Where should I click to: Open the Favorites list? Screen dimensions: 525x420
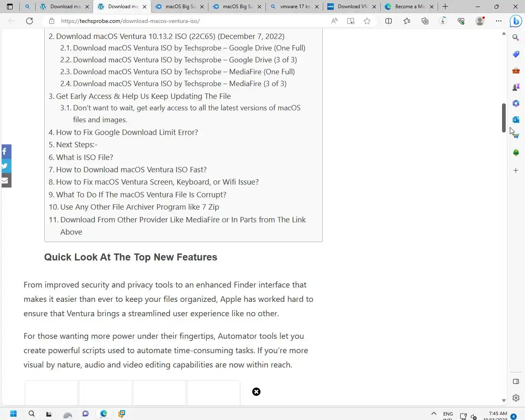tap(406, 21)
